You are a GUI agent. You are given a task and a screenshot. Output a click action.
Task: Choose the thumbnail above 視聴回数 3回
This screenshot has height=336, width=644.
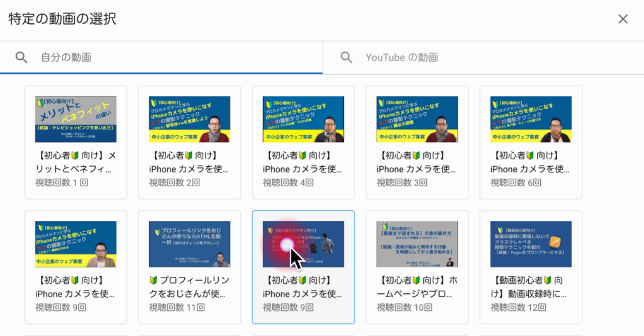coord(417,119)
